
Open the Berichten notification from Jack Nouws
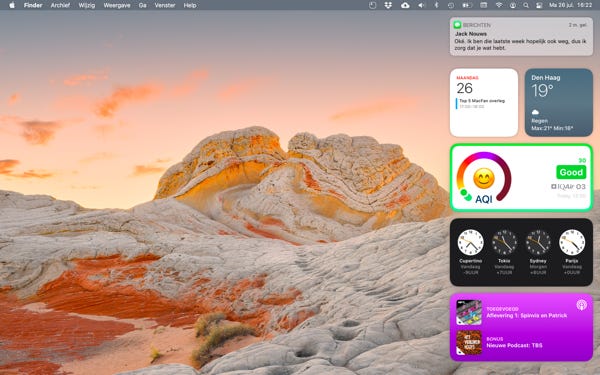click(x=521, y=37)
